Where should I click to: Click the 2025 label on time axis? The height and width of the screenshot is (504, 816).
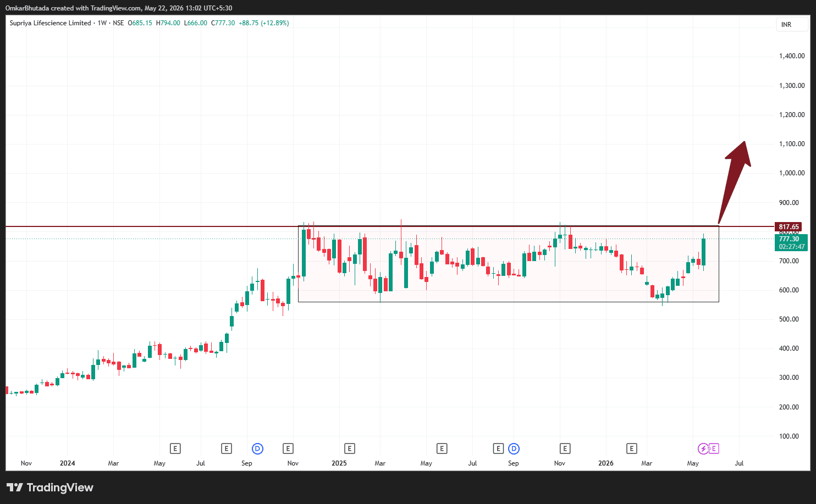tap(339, 463)
